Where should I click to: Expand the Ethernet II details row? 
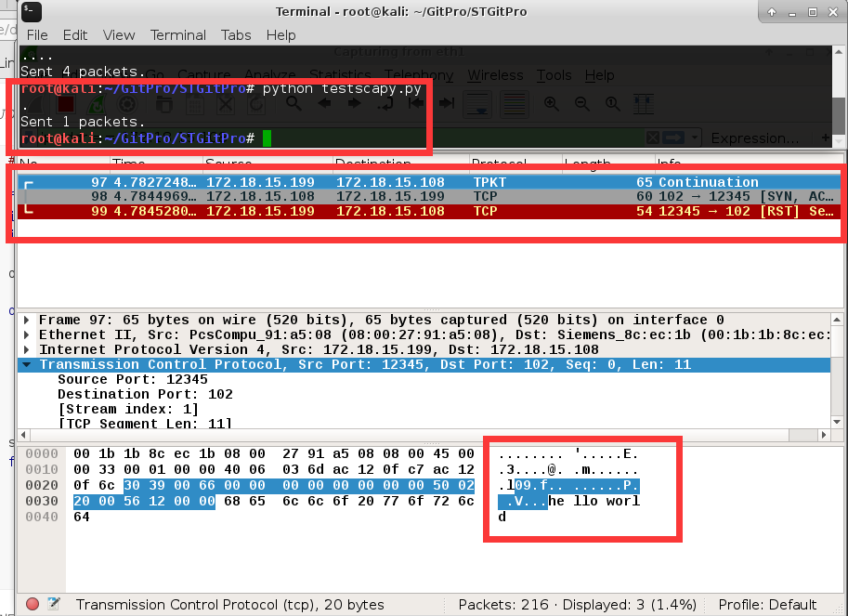tap(27, 334)
